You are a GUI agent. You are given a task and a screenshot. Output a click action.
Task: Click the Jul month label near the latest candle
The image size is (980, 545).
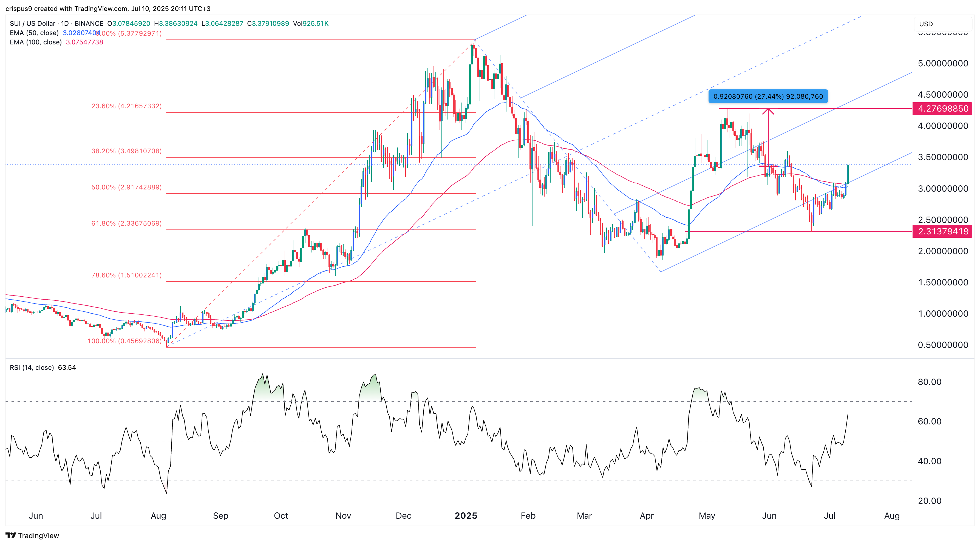[829, 516]
